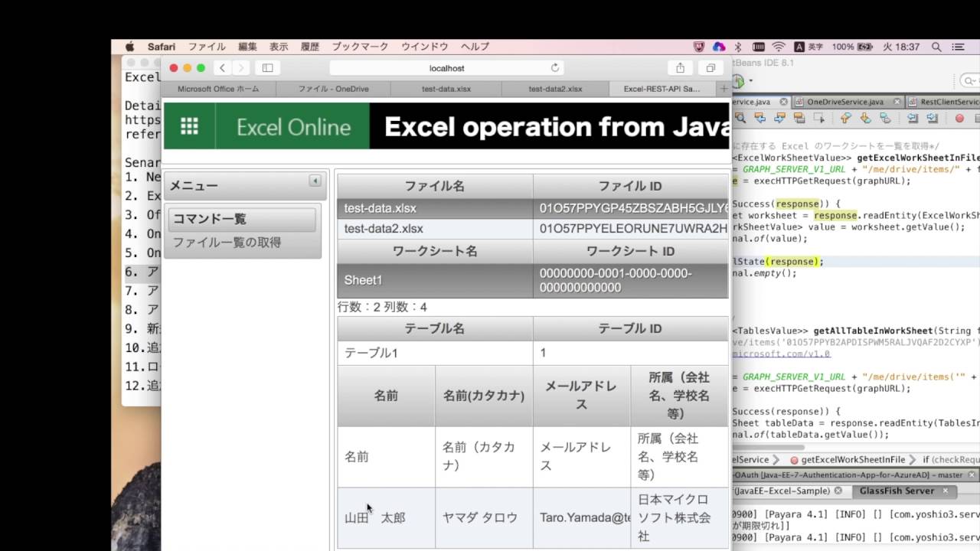The image size is (980, 551).
Task: Open the ファイル menu in menu bar
Action: tap(207, 47)
